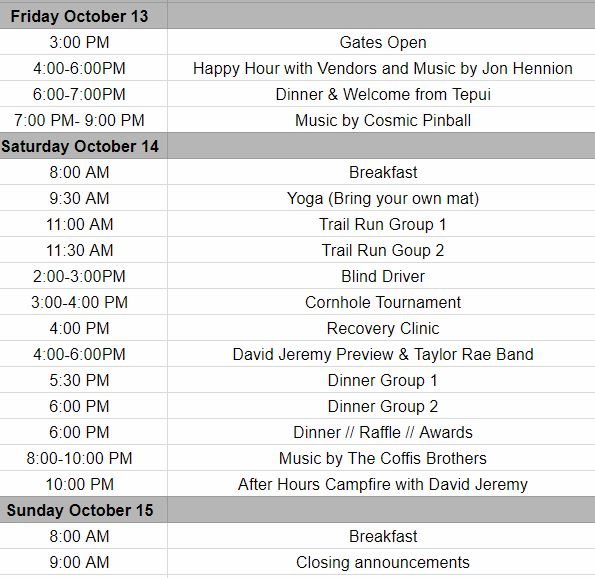The image size is (595, 578).
Task: Select the Music by Cosmic Pinball cell
Action: (x=381, y=120)
